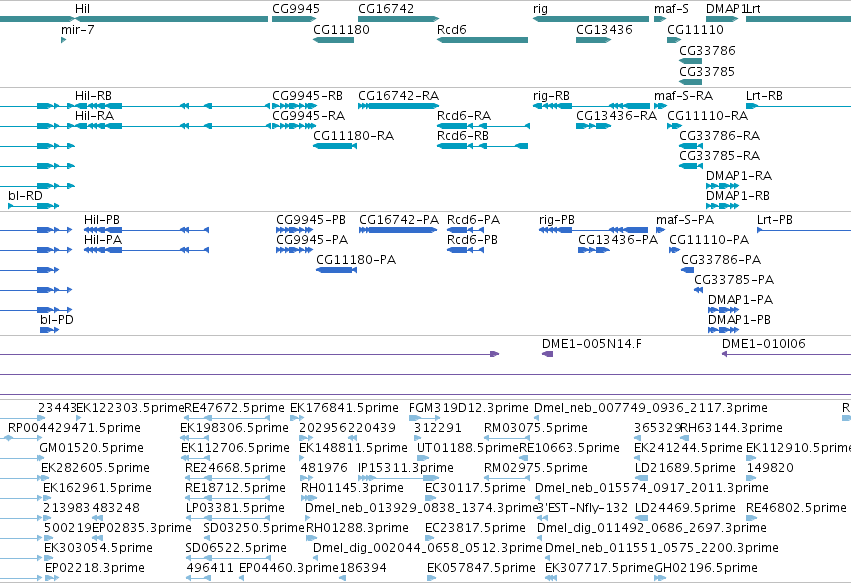This screenshot has width=851, height=583.
Task: Select the CG16742 gene bar
Action: click(398, 19)
